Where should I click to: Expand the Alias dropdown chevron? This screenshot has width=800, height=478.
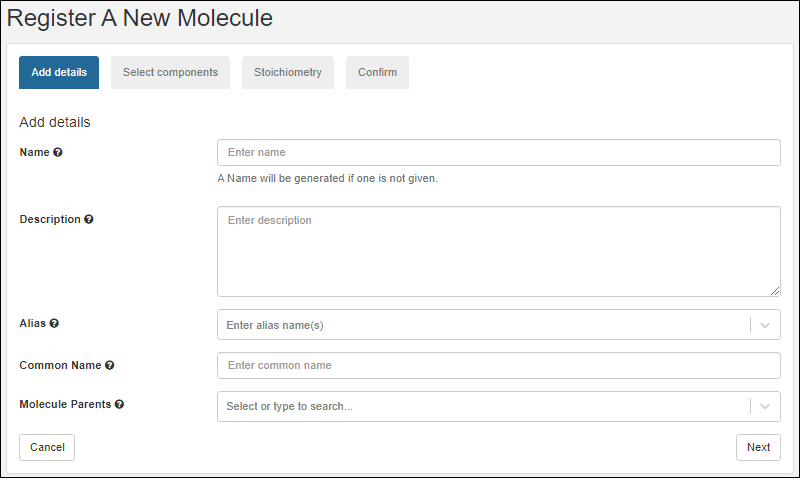coord(765,325)
